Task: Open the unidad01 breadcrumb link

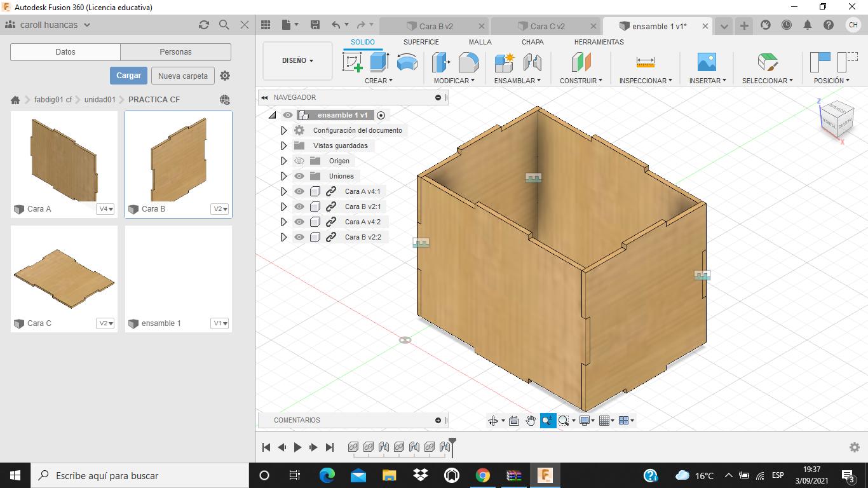Action: tap(100, 100)
